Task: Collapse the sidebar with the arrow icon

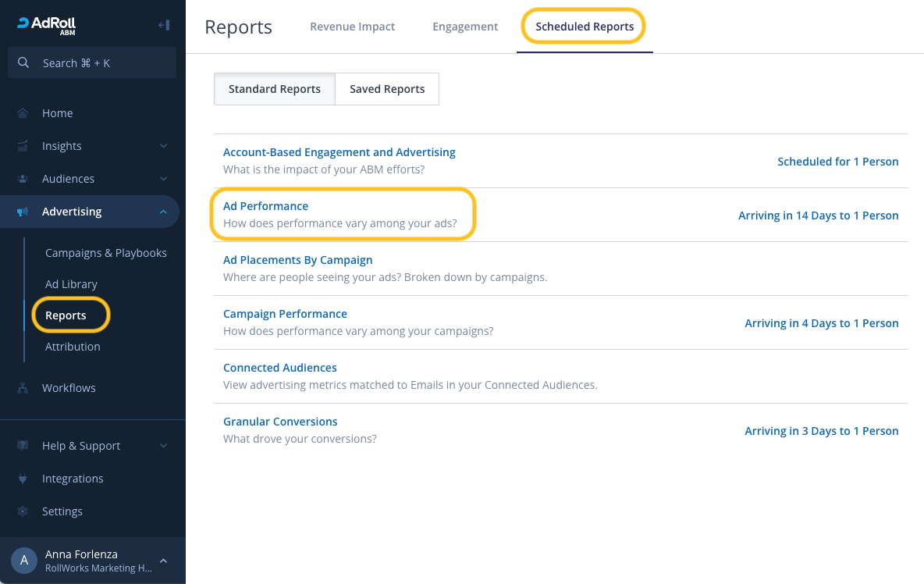Action: [164, 25]
